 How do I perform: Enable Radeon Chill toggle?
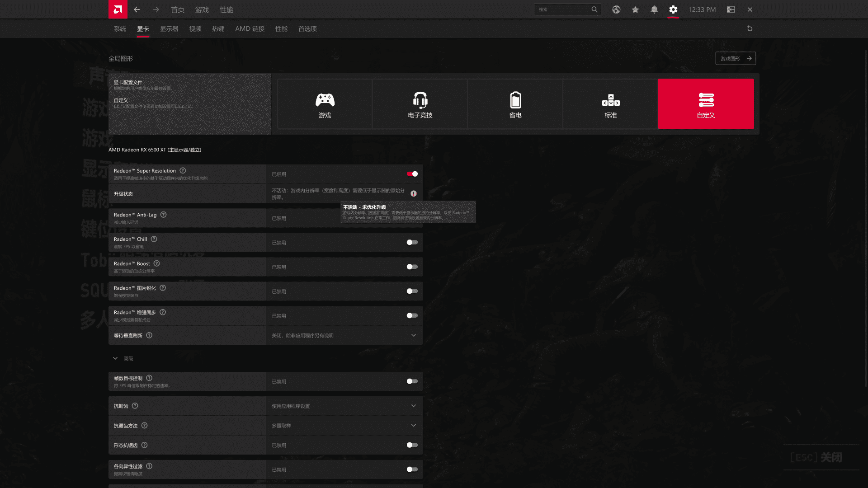[x=412, y=243]
